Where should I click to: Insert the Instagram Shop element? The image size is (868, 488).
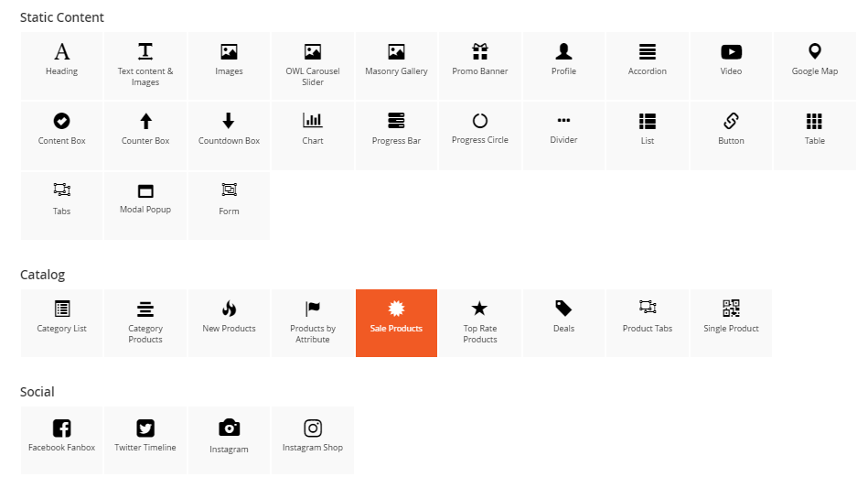point(313,439)
